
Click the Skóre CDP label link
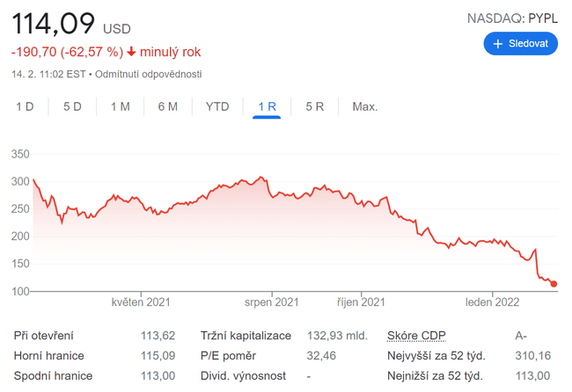coord(417,335)
